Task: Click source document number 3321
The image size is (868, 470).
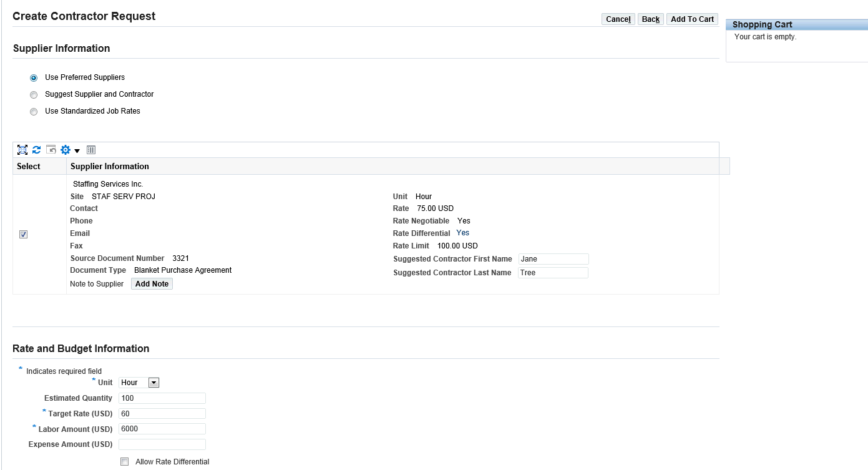Action: pos(180,258)
